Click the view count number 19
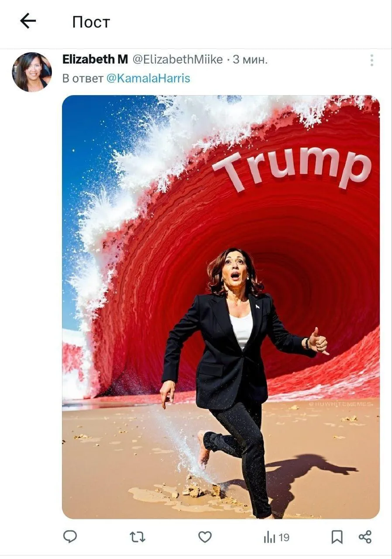The image size is (392, 559). coord(284,538)
